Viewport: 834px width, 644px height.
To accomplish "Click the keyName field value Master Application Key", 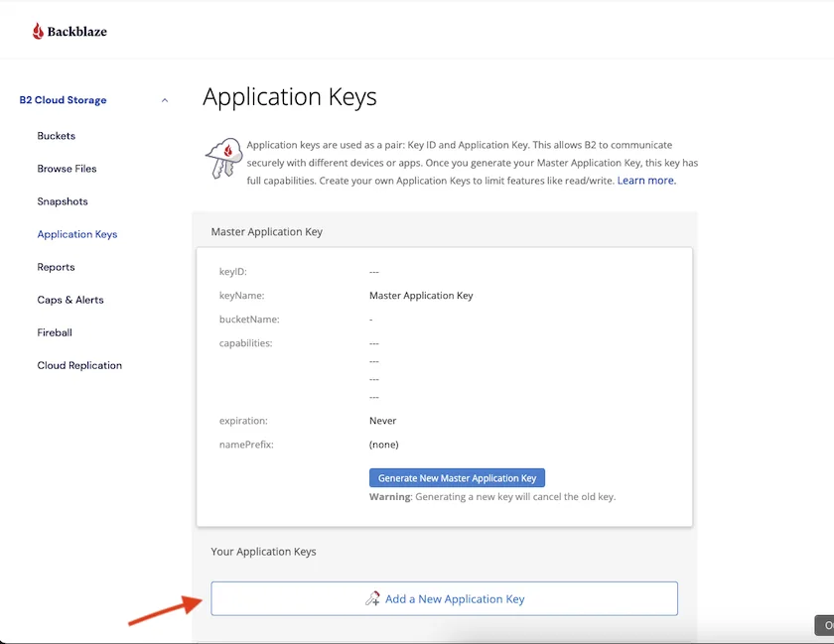I will pos(421,295).
